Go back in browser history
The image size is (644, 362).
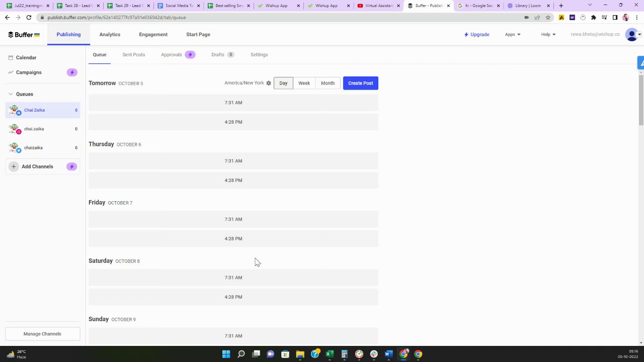(7, 17)
